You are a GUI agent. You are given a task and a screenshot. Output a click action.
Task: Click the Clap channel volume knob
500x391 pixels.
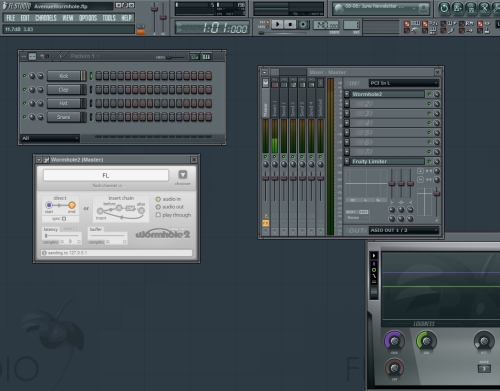click(40, 90)
